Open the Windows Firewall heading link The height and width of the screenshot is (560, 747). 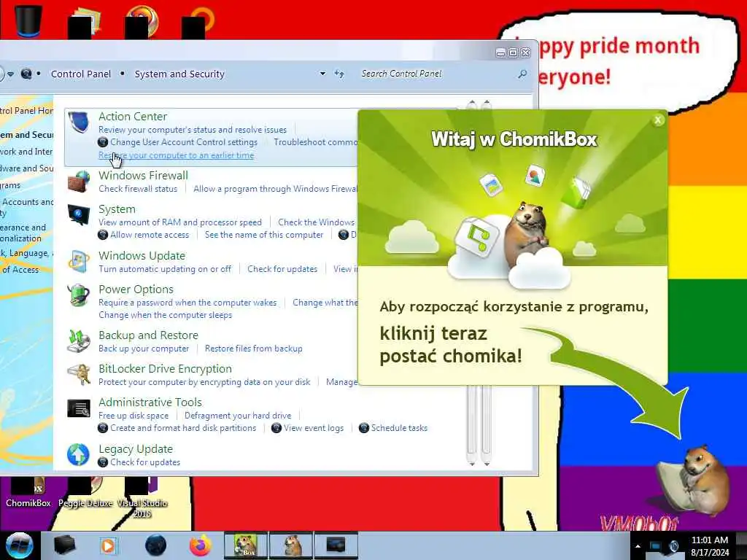point(144,175)
